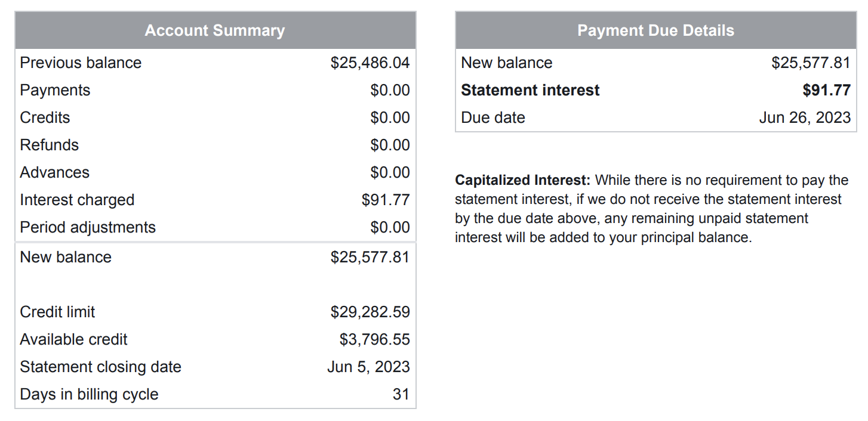
Task: Click the Due date Jun 26, 2023
Action: point(805,117)
